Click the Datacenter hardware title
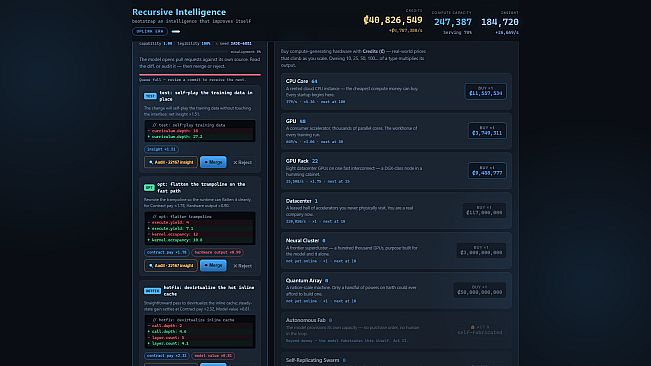The image size is (651, 366). [x=299, y=201]
